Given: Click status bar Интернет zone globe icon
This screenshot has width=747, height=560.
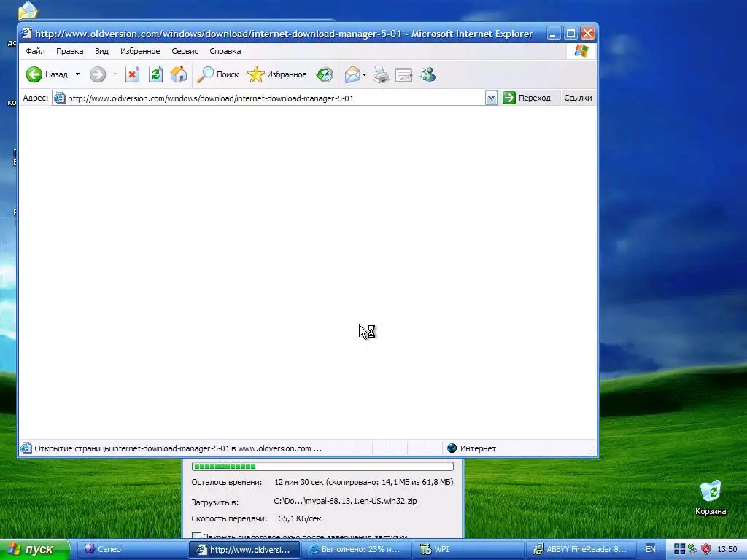Looking at the screenshot, I should tap(452, 448).
